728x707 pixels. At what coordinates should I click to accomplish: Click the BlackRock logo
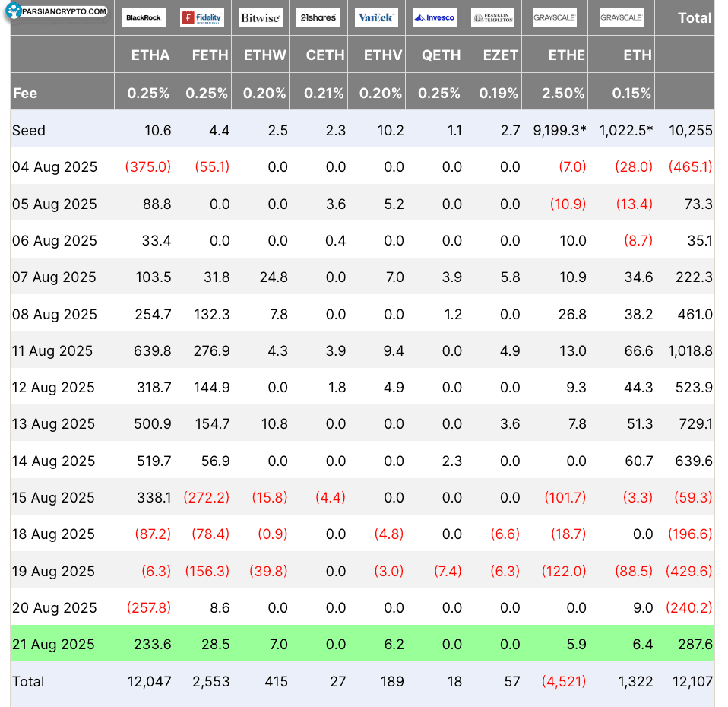click(x=144, y=17)
